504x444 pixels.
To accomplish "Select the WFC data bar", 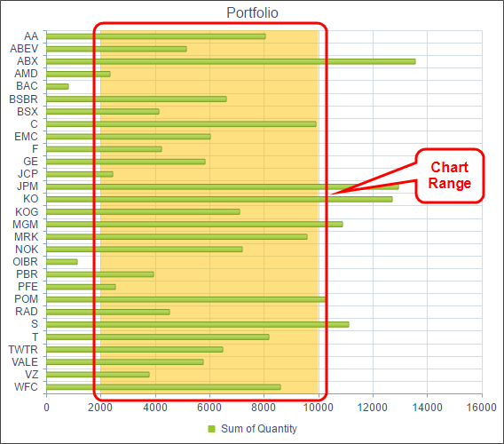I will [x=163, y=387].
